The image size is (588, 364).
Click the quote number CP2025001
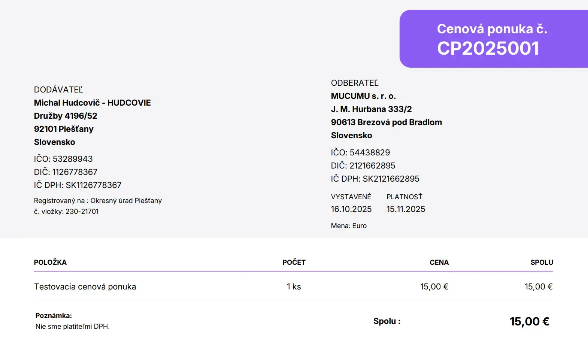point(488,48)
